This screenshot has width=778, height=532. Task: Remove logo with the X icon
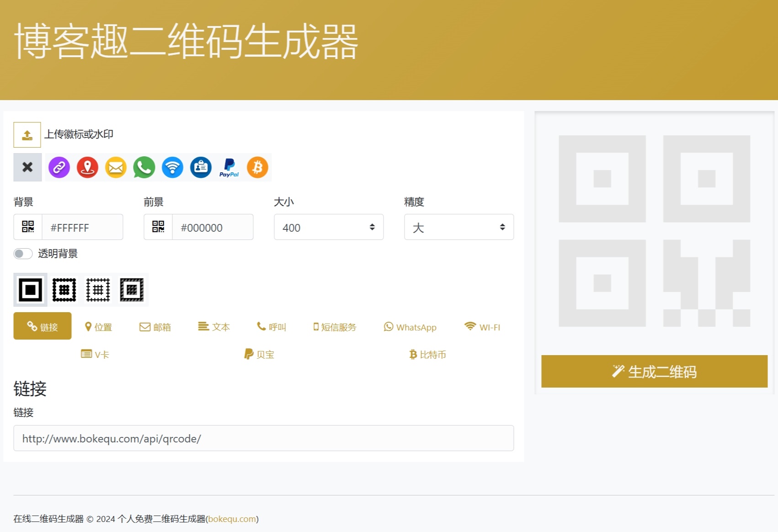pos(27,167)
